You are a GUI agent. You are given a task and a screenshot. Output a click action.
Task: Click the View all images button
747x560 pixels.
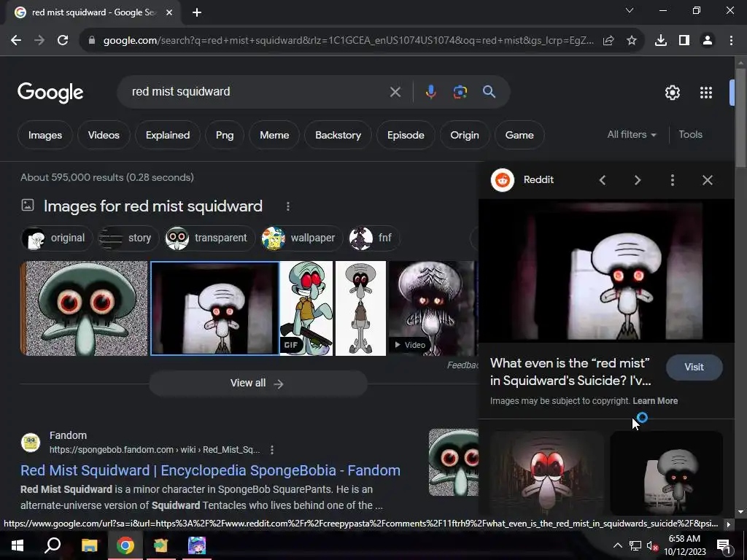(258, 384)
